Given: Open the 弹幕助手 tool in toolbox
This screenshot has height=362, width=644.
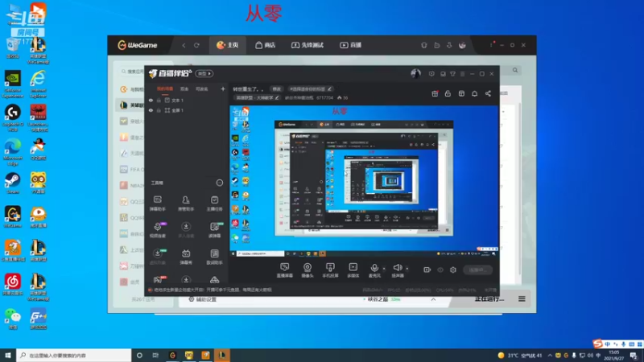Looking at the screenshot, I should 157,204.
